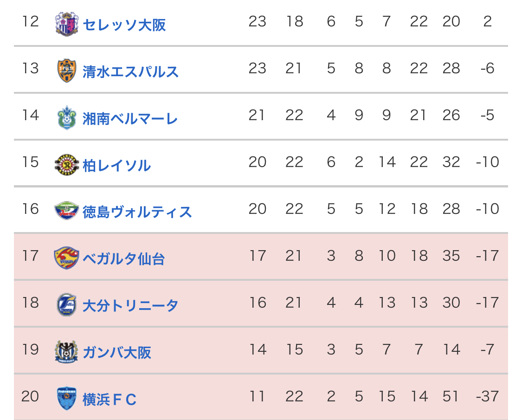The width and height of the screenshot is (522, 420).
Task: Click the Cerezo Osaka club crest
Action: click(x=66, y=24)
